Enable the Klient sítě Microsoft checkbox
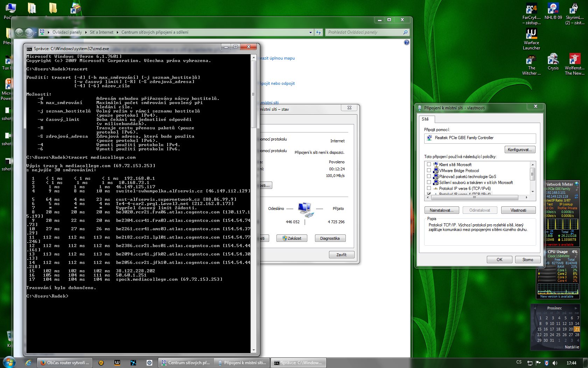Viewport: 588px width, 368px height. coord(429,164)
